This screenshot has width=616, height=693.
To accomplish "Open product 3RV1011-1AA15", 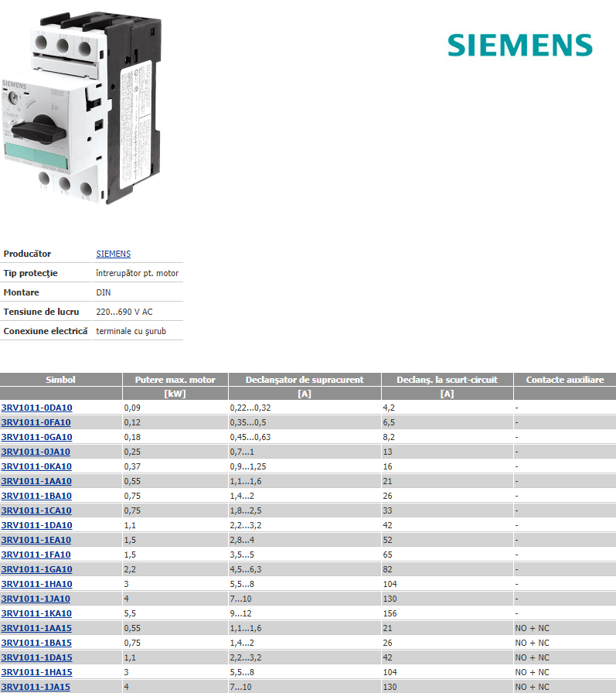I will (x=36, y=628).
